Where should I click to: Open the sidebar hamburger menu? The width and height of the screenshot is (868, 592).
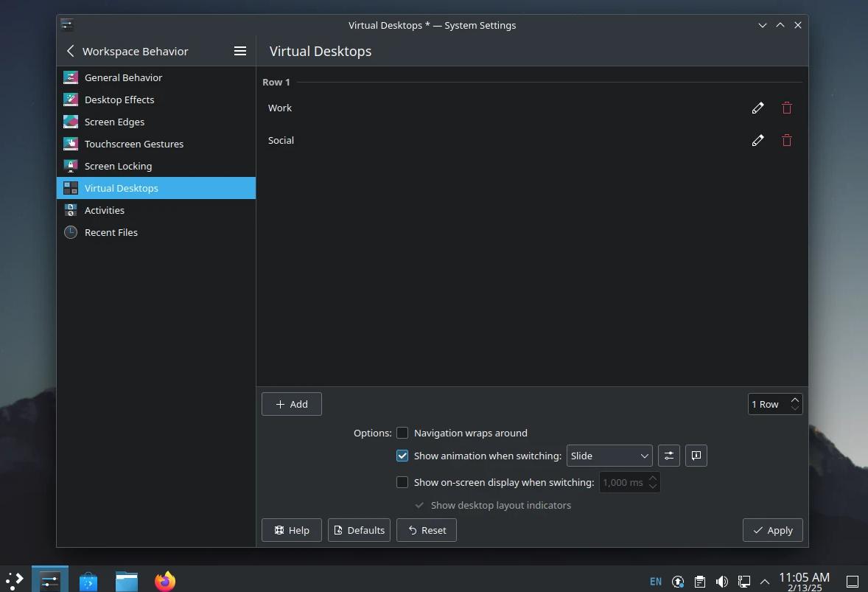[x=240, y=51]
